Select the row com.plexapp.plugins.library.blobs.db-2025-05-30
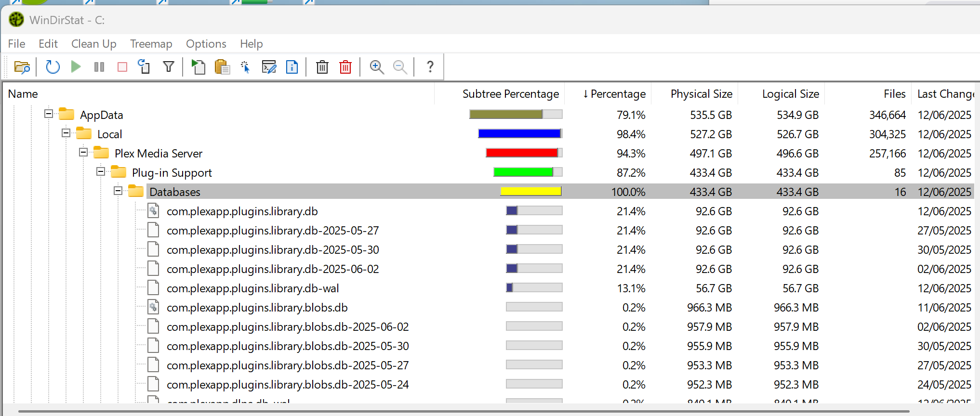980x416 pixels. (x=488, y=346)
